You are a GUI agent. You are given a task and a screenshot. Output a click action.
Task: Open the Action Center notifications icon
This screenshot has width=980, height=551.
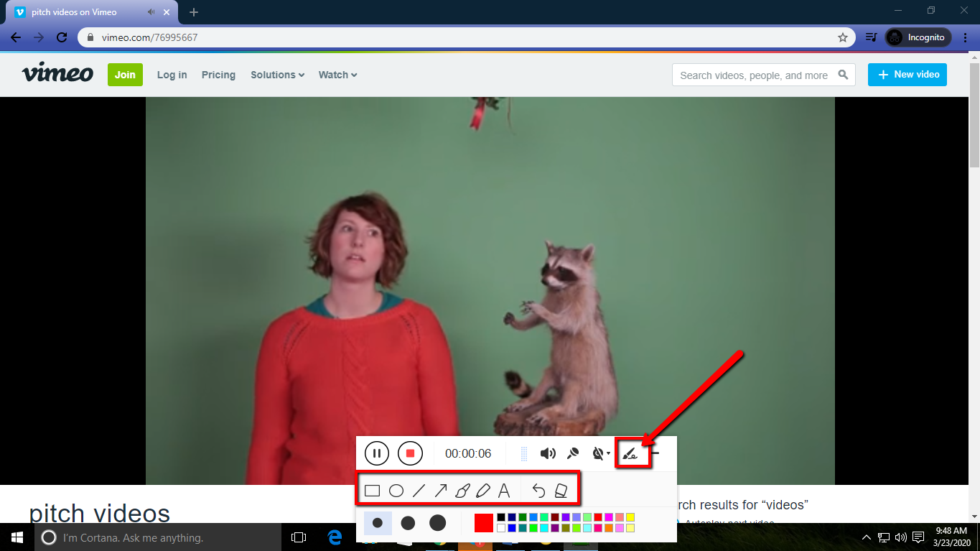click(918, 537)
